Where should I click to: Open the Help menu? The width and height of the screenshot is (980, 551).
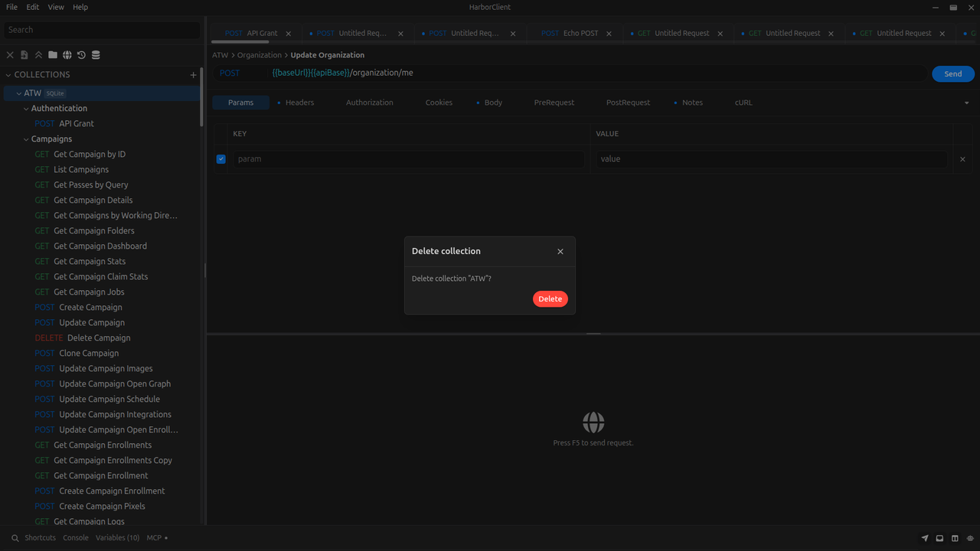pyautogui.click(x=80, y=7)
